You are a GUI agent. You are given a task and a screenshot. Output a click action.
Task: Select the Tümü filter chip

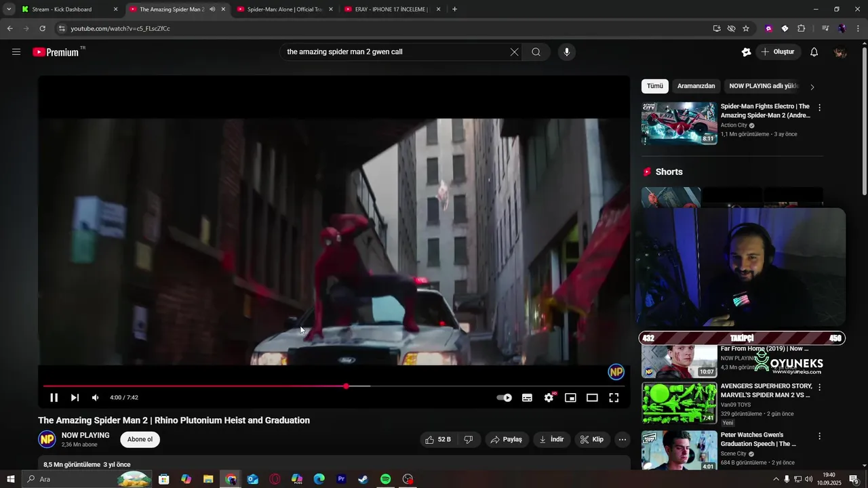point(655,86)
